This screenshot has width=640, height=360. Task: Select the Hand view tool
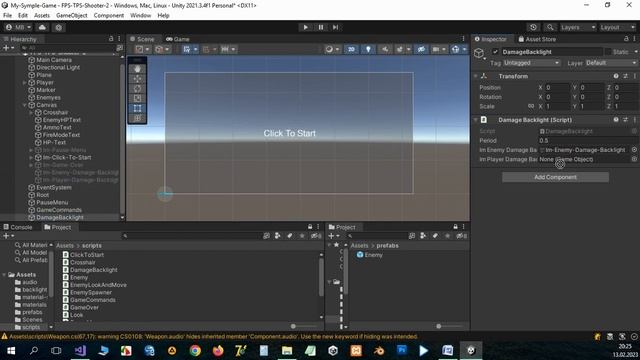[138, 69]
